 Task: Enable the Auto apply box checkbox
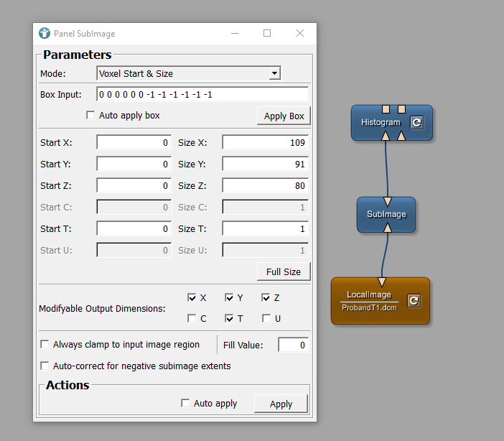click(90, 115)
